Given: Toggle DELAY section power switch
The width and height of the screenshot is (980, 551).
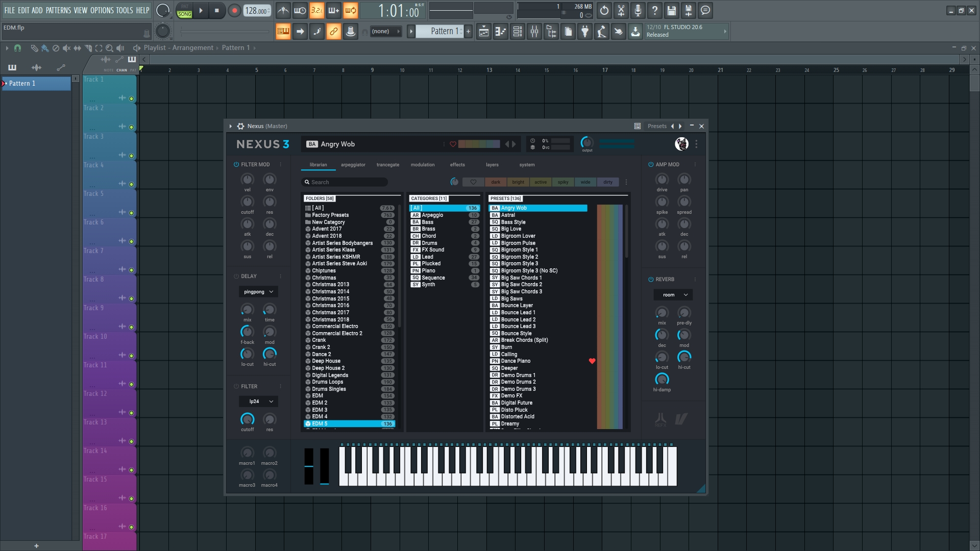Looking at the screenshot, I should [x=236, y=276].
